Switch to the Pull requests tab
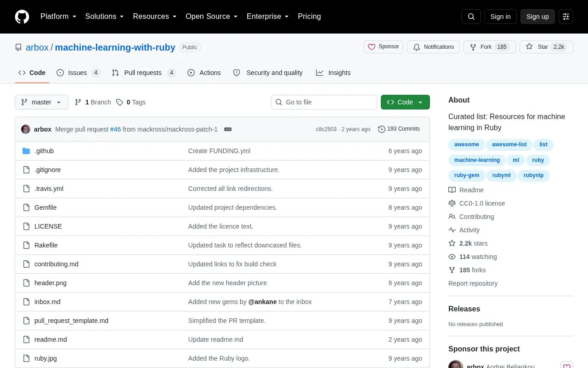588x368 pixels. [144, 73]
